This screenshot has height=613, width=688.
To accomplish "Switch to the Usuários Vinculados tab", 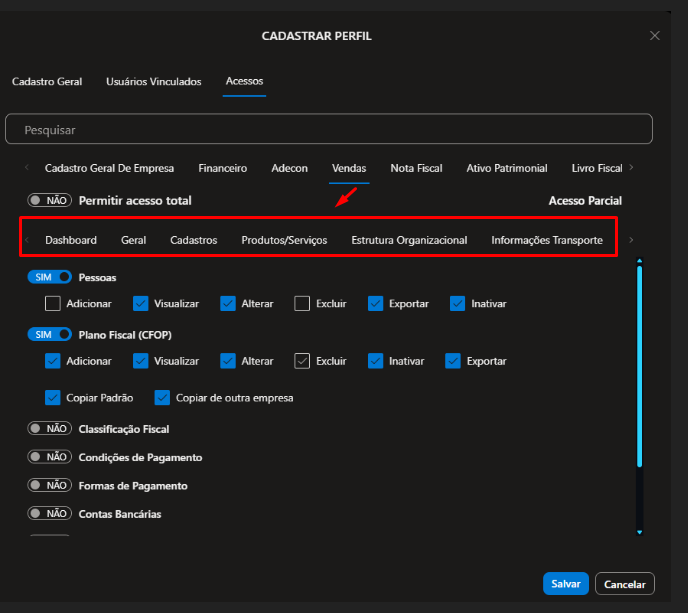I will [153, 82].
